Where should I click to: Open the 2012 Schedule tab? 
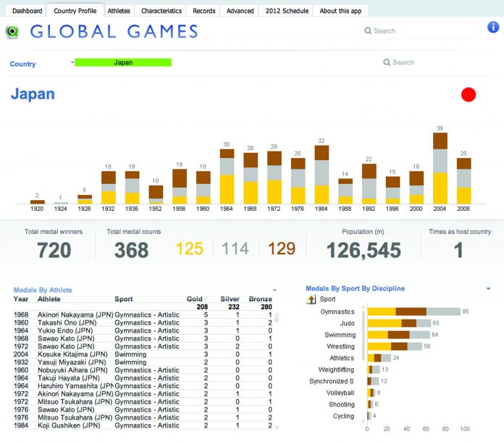tap(287, 11)
